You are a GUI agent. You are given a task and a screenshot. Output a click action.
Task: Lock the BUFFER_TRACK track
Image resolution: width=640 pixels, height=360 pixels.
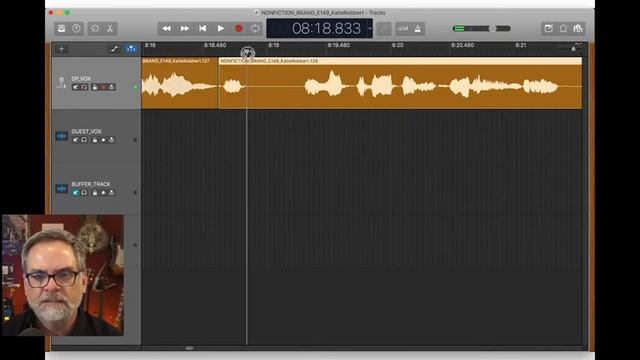point(95,192)
